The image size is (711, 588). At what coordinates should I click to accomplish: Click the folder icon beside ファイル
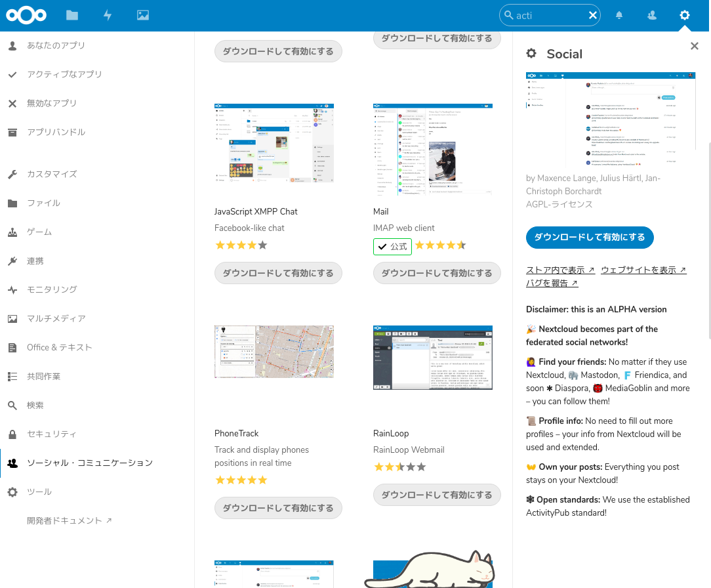tap(12, 203)
